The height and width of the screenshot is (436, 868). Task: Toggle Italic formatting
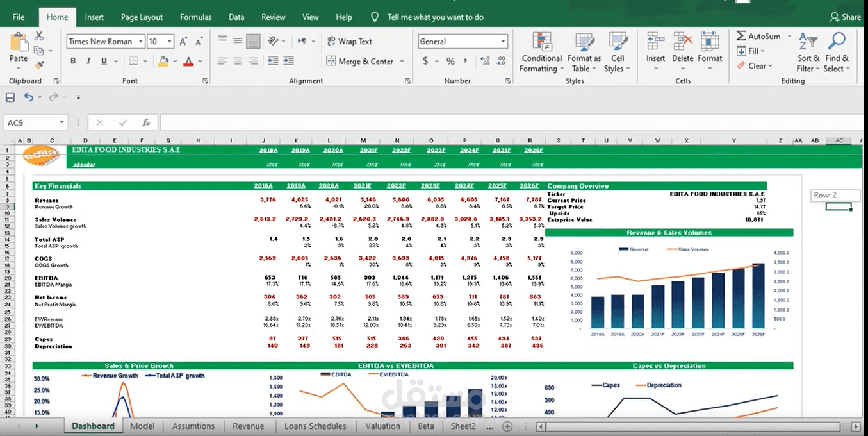[x=88, y=62]
